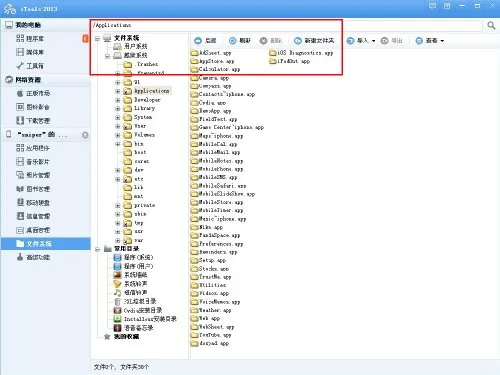Click the search magnifier icon beside path bar
This screenshot has height=375, width=500.
(491, 25)
